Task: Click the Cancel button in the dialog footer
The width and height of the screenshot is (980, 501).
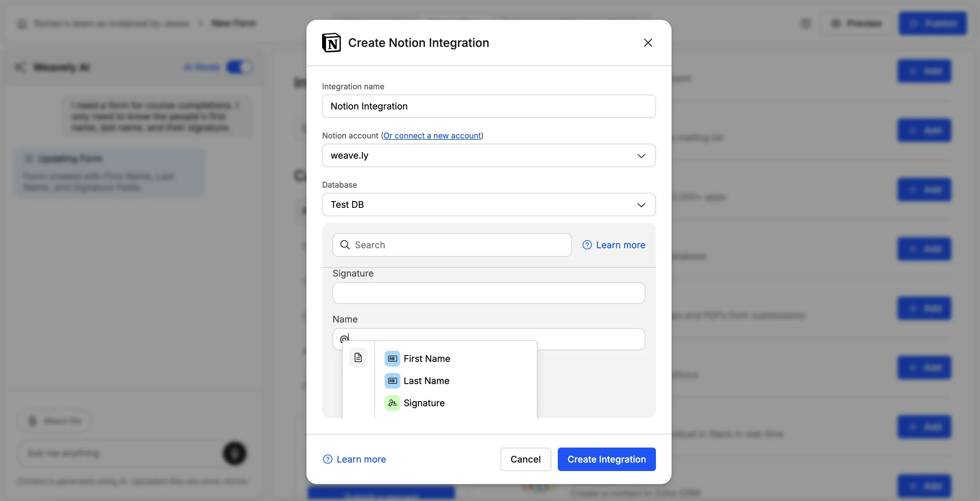Action: point(525,459)
